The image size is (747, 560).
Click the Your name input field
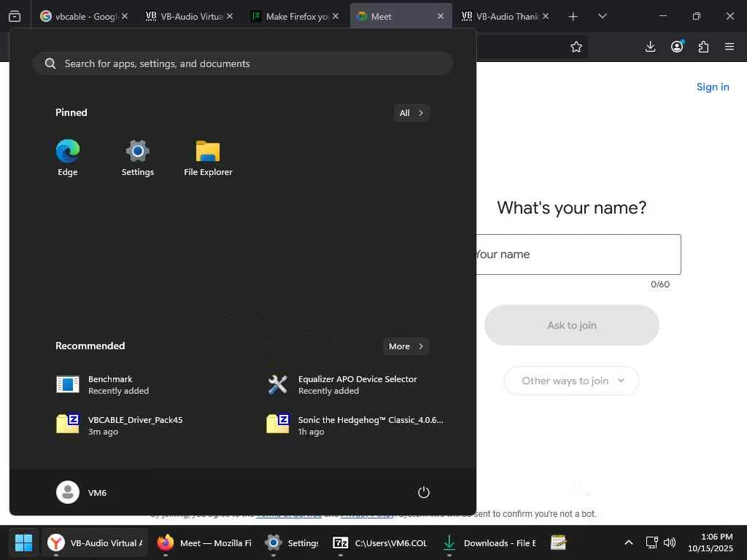(578, 254)
